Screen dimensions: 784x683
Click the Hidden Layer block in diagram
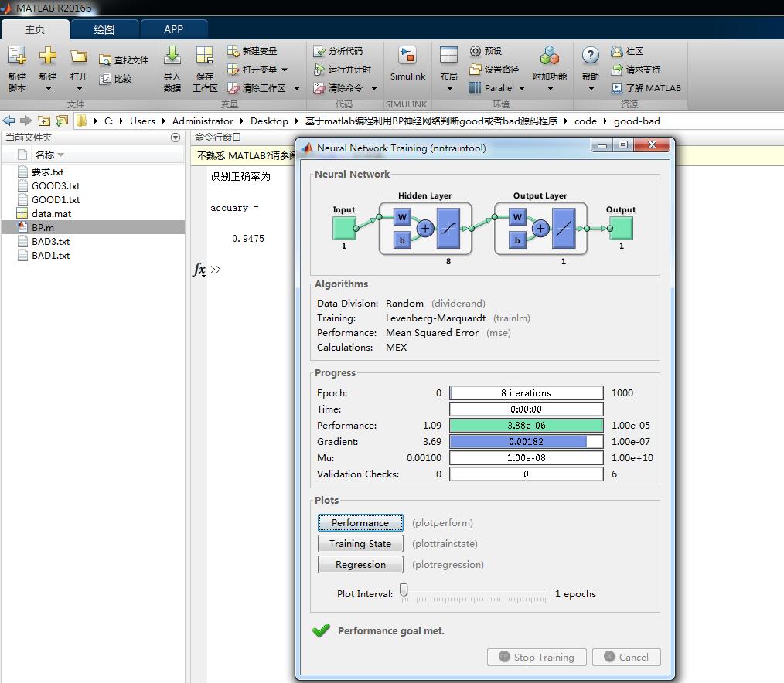coord(425,229)
